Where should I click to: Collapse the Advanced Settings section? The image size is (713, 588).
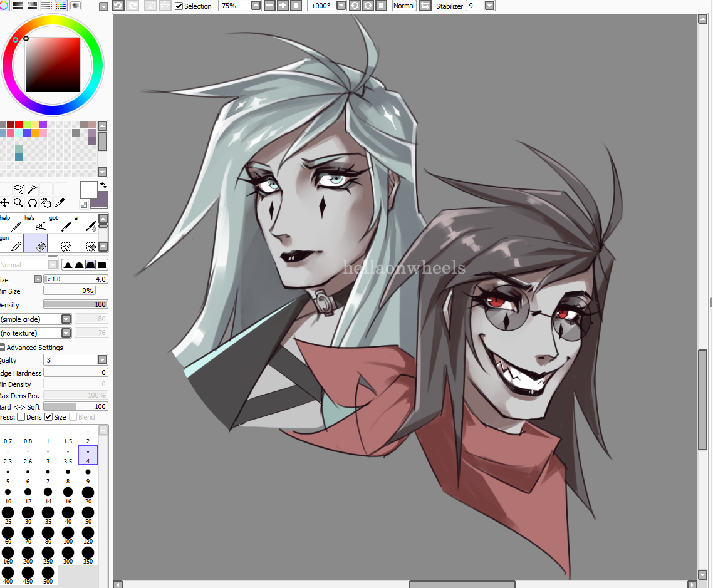[x=3, y=348]
